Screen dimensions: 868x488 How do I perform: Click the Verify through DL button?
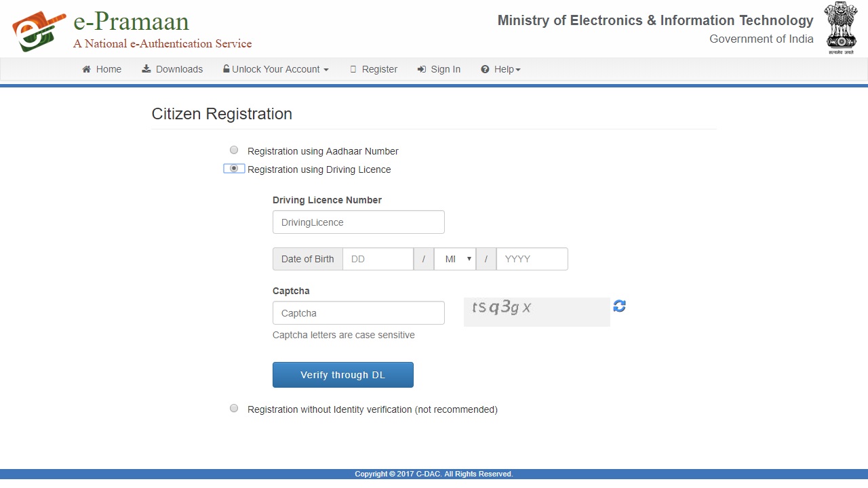[342, 375]
